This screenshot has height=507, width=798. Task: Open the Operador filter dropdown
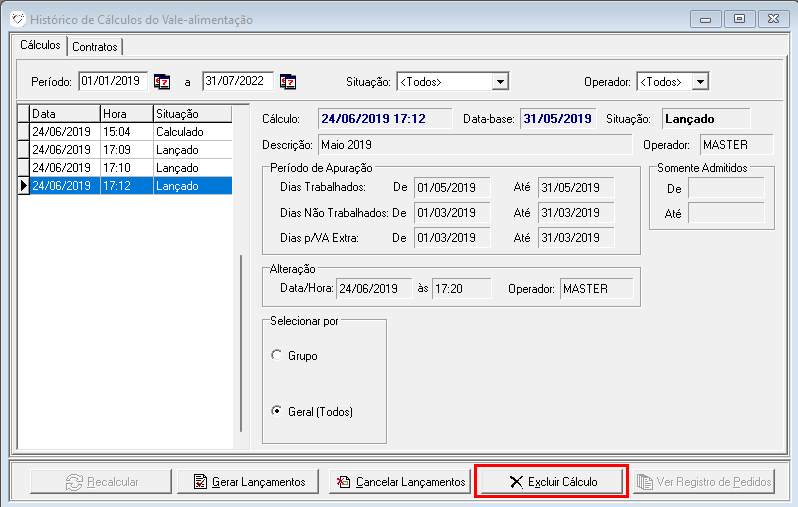[x=700, y=81]
